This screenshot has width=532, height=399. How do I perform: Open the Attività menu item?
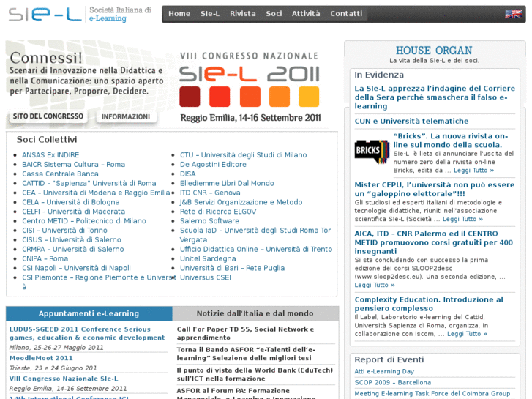[306, 14]
